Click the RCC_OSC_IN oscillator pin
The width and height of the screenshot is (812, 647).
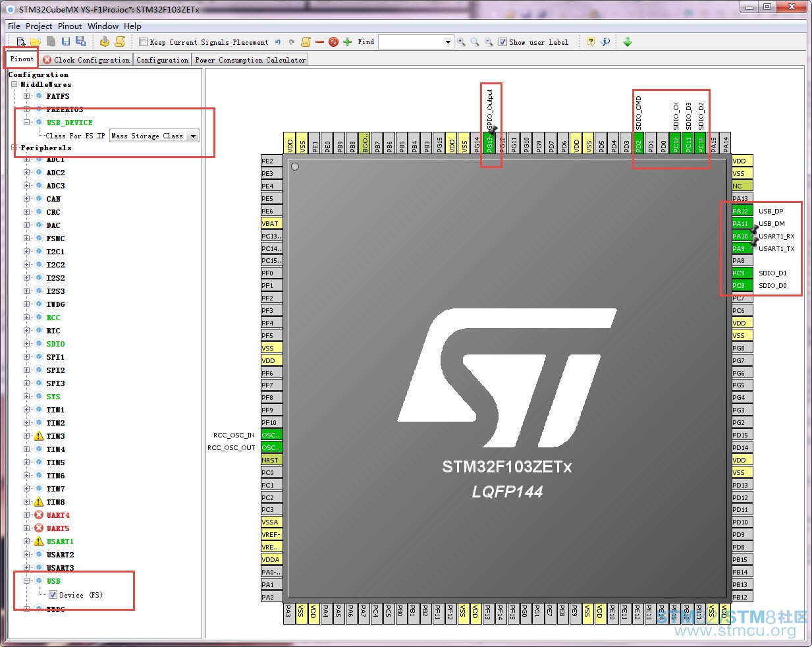[x=272, y=435]
